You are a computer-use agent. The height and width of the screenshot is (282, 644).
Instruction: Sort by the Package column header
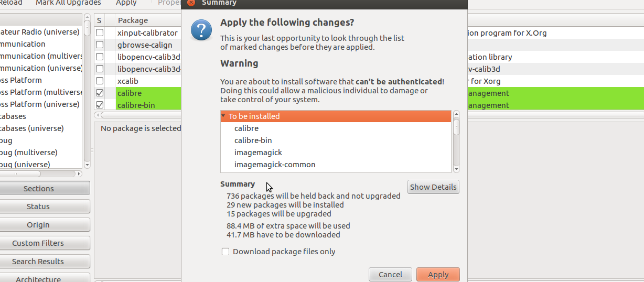click(133, 20)
